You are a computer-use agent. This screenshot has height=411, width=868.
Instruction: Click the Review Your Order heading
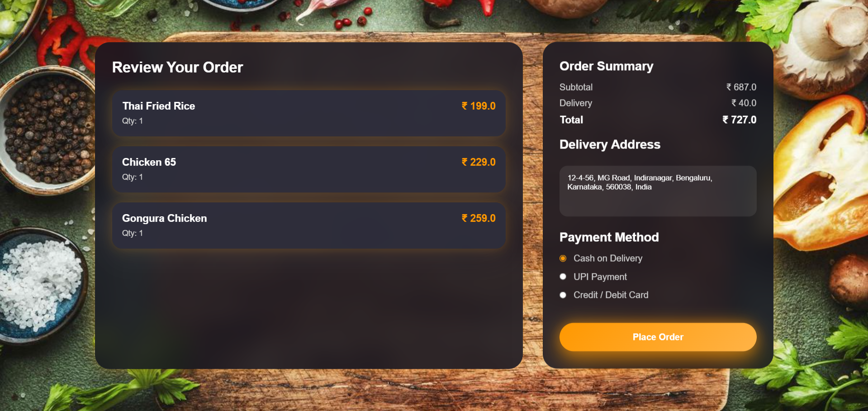point(177,67)
